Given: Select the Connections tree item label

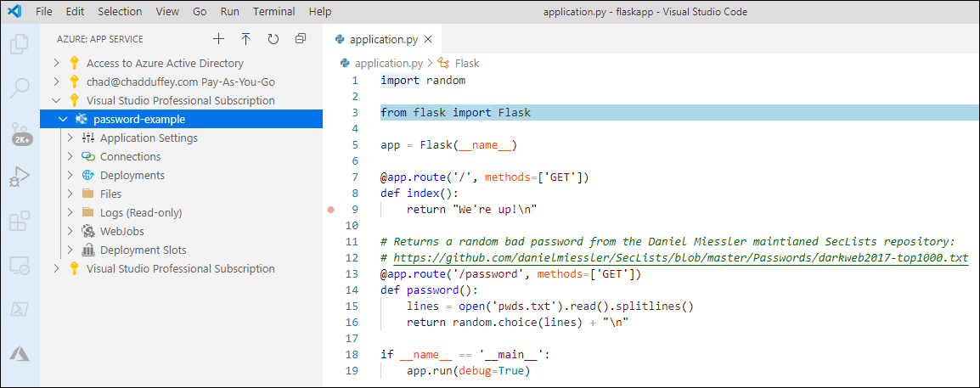Looking at the screenshot, I should (x=130, y=157).
